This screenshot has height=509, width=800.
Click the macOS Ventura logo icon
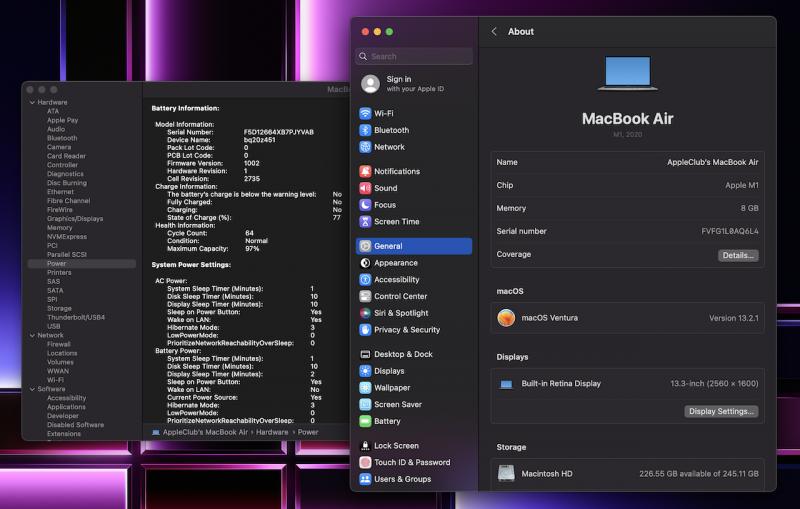(506, 318)
